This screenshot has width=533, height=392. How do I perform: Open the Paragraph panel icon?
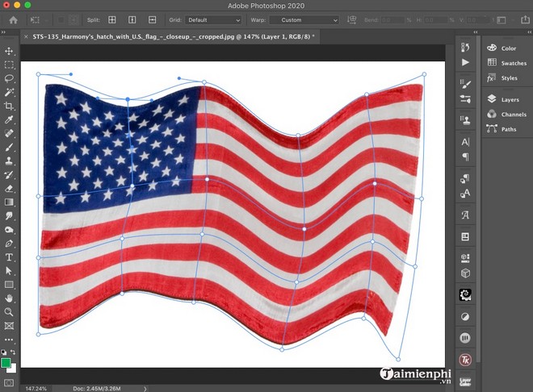465,156
